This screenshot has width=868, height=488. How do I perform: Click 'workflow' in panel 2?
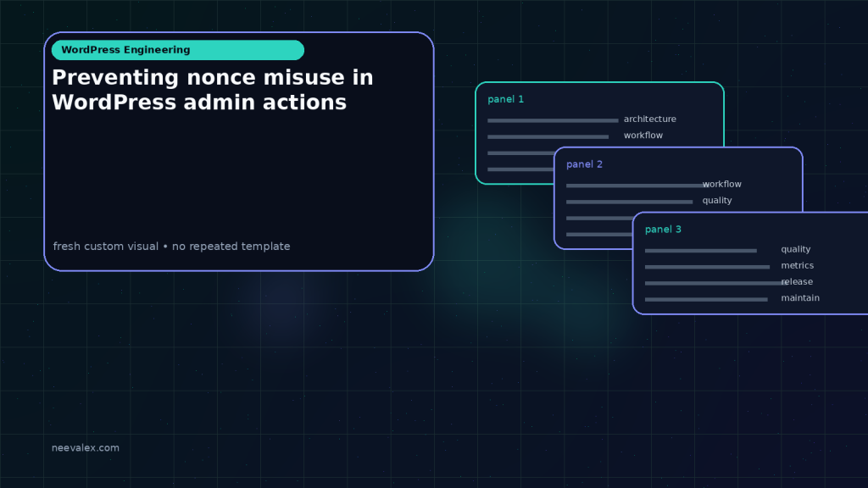(722, 184)
